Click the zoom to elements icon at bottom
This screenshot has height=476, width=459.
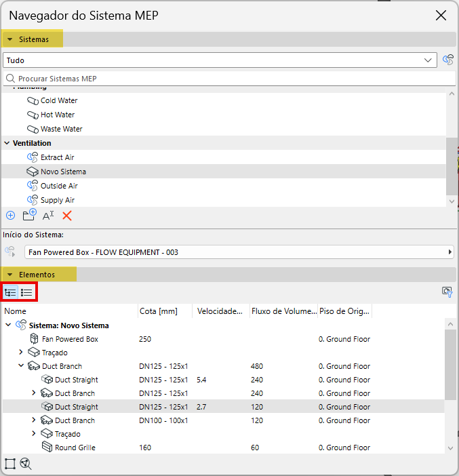click(26, 464)
